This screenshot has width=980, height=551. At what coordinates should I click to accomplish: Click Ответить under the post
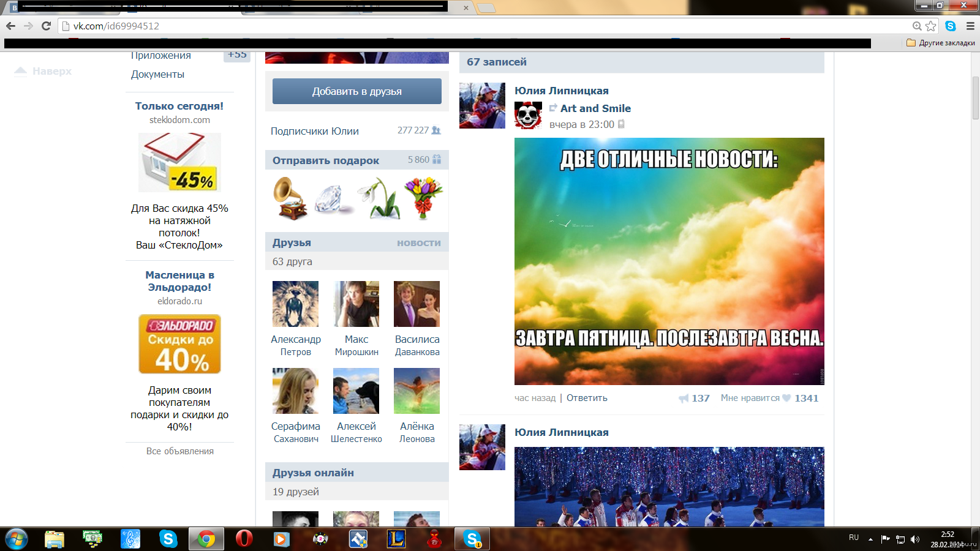(x=587, y=398)
